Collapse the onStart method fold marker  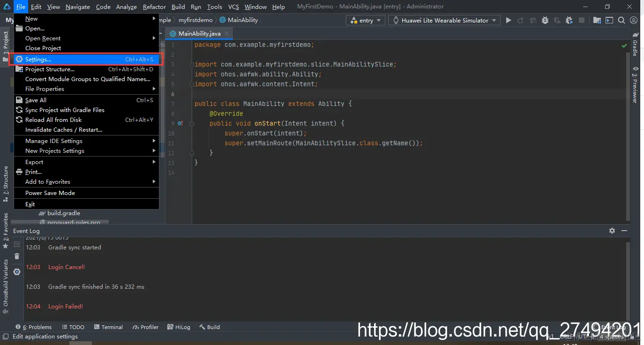click(191, 123)
